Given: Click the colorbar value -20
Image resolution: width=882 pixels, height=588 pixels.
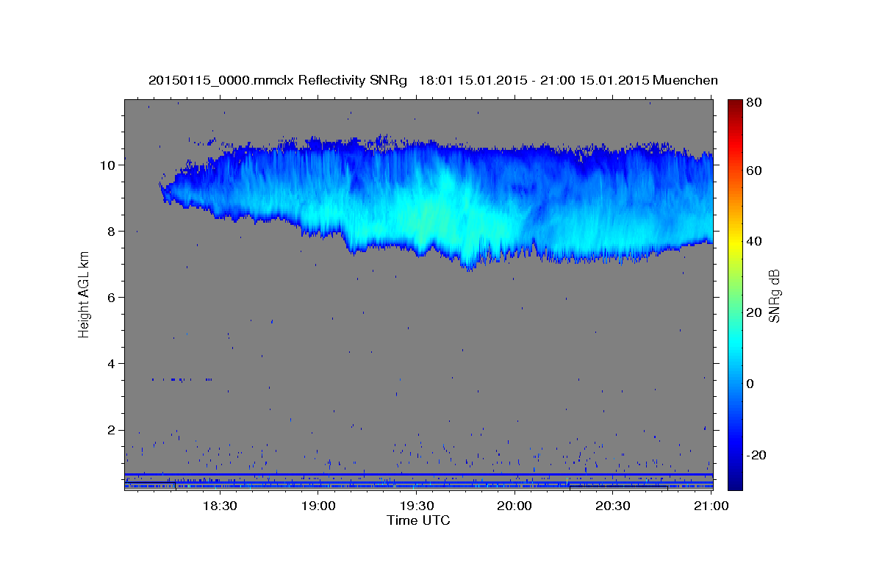Looking at the screenshot, I should [x=755, y=455].
